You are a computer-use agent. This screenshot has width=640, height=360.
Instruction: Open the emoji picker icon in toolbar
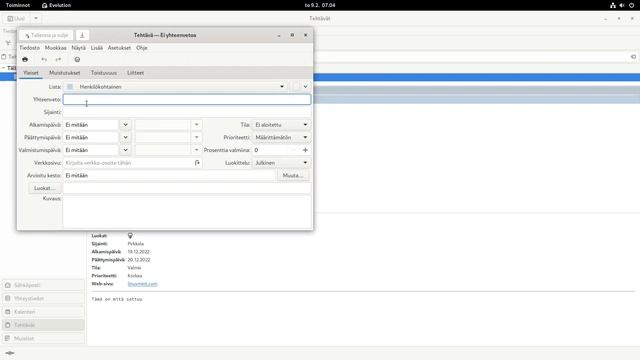pos(77,60)
